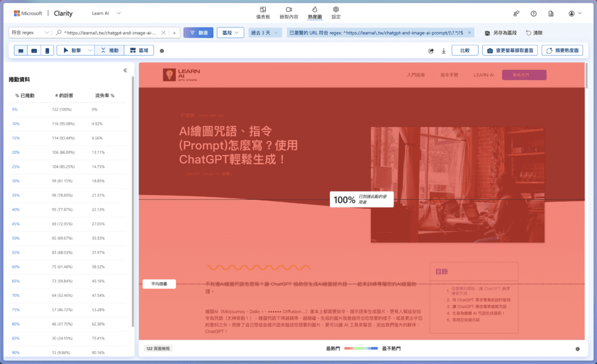597x364 pixels.
Task: Click the share heatmap icon
Action: pos(431,51)
